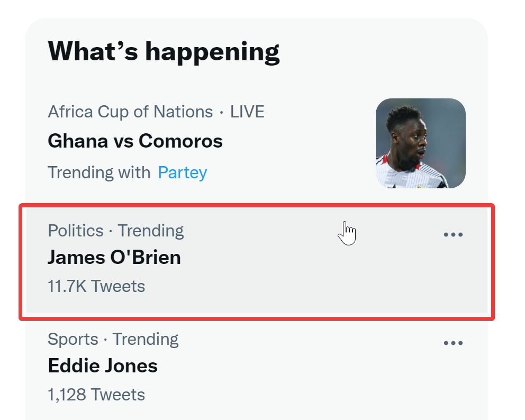Click the 'Trending with' text
Viewport: 525px width, 420px height.
[x=99, y=172]
